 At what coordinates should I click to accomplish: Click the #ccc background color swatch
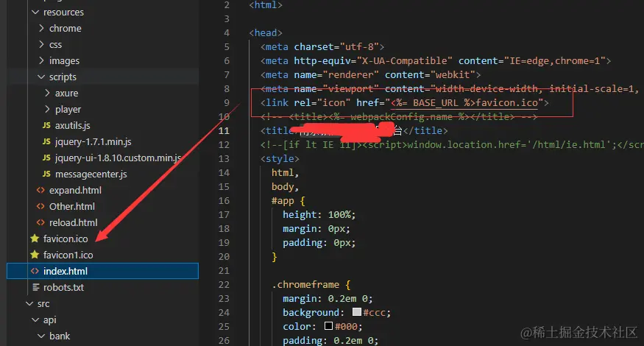[x=356, y=312]
